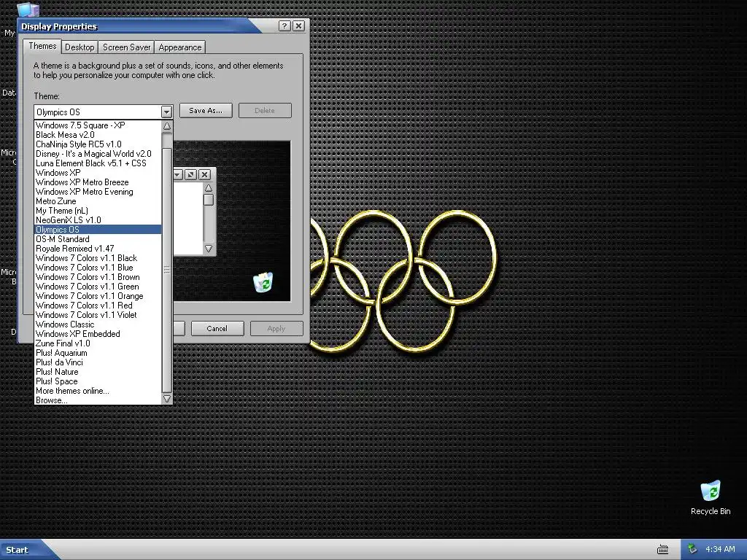
Task: Pick Disney - It's a Magical World v2.0
Action: 98,154
